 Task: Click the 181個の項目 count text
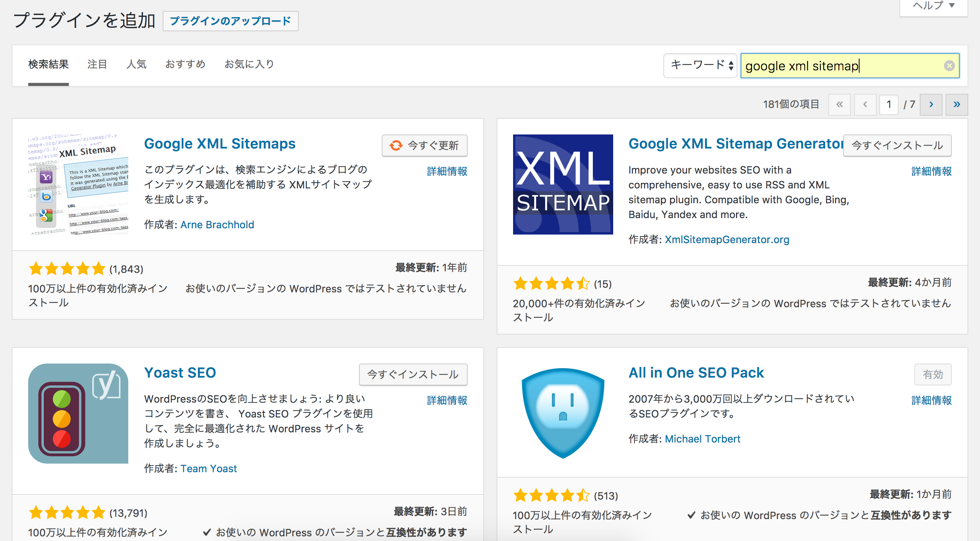[x=791, y=104]
